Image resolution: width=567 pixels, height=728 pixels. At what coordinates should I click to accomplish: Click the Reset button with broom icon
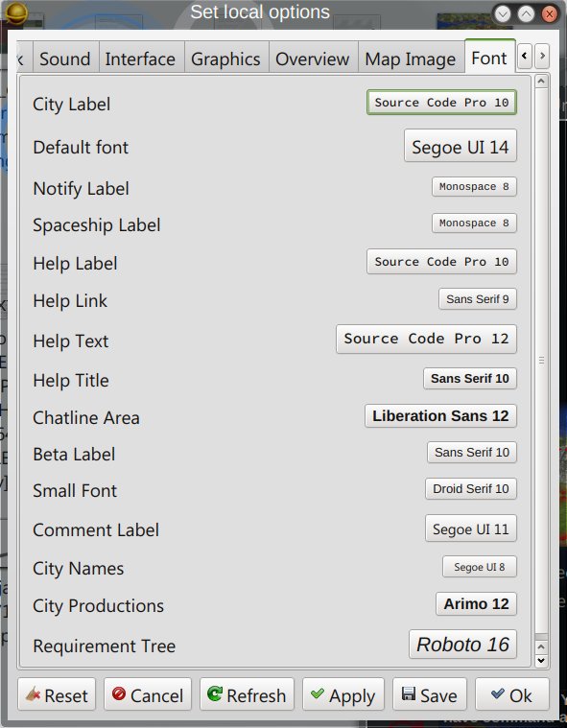tap(57, 694)
